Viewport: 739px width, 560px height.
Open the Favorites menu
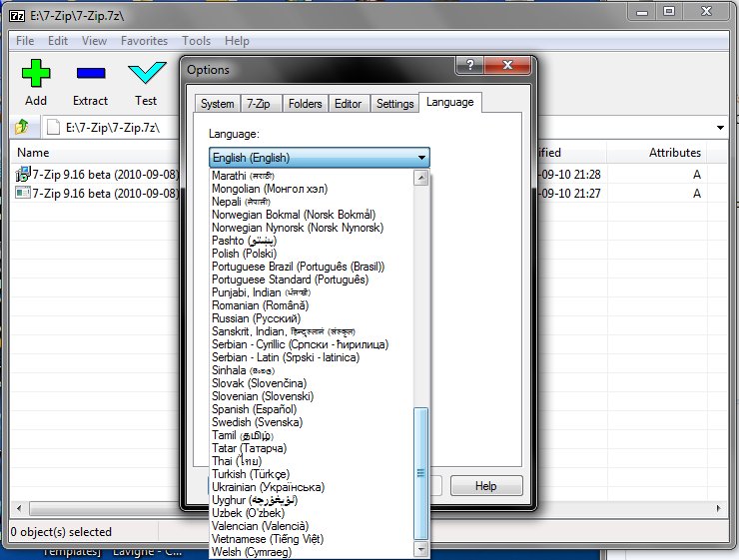(x=144, y=41)
